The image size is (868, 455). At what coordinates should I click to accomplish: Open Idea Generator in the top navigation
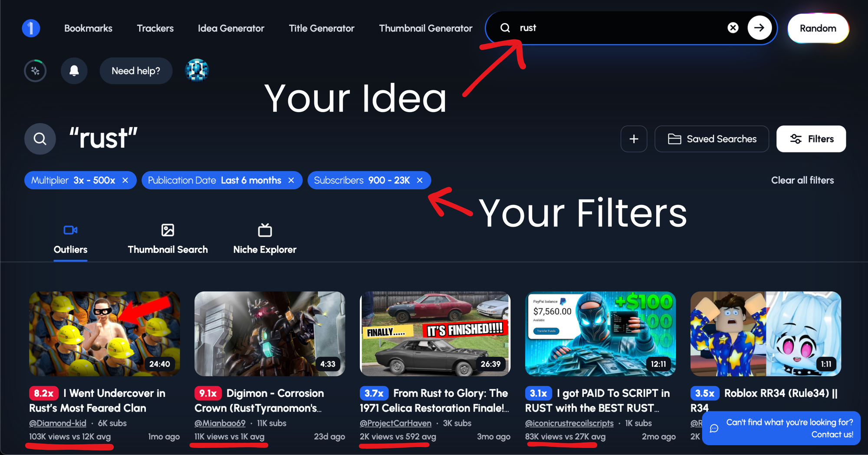(x=231, y=28)
